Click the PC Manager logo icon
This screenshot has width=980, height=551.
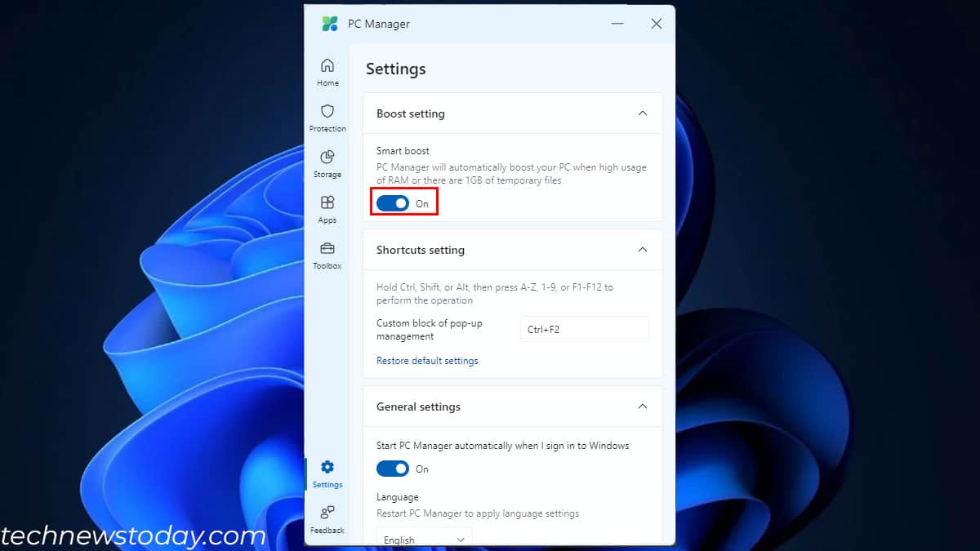click(x=330, y=24)
